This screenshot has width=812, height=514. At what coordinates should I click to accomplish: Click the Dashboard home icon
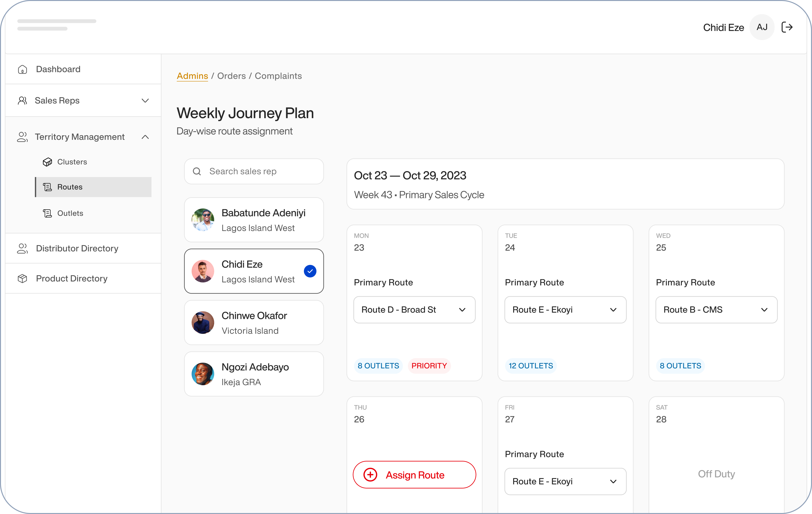pyautogui.click(x=23, y=69)
